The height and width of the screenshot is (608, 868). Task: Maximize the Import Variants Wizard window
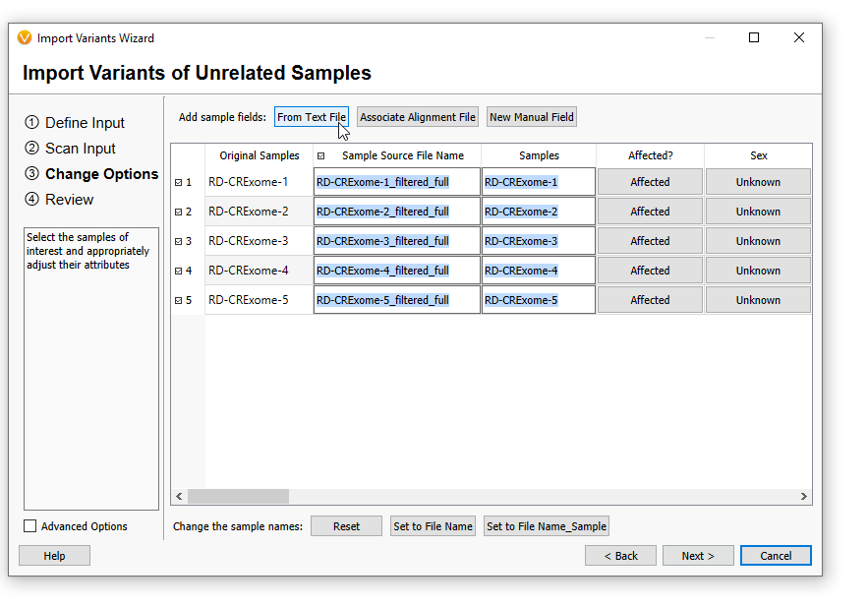pos(753,37)
